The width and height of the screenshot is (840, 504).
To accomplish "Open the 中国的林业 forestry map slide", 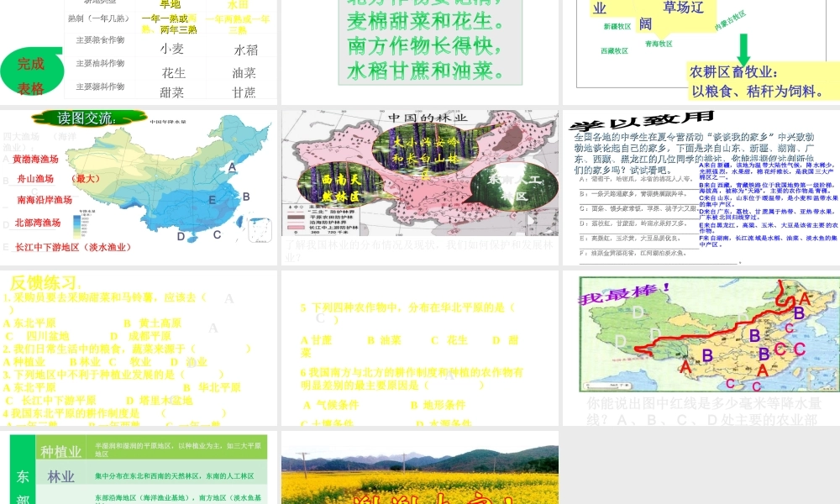I will pos(420,187).
